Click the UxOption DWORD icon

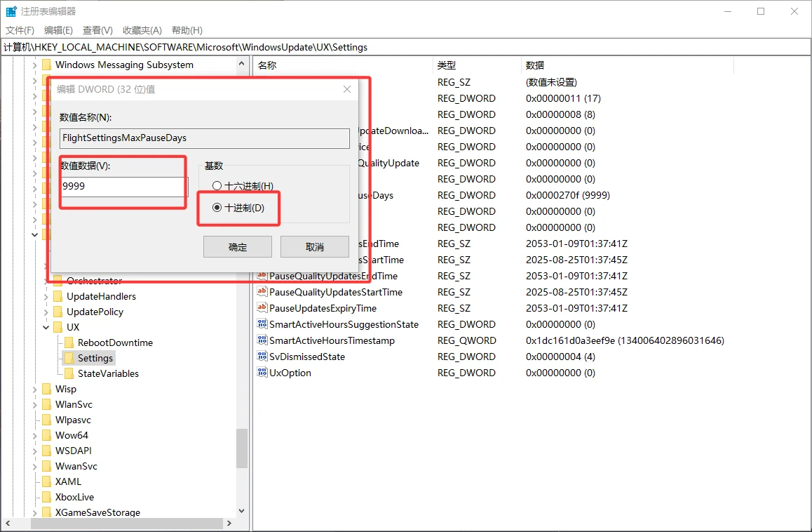click(x=262, y=373)
